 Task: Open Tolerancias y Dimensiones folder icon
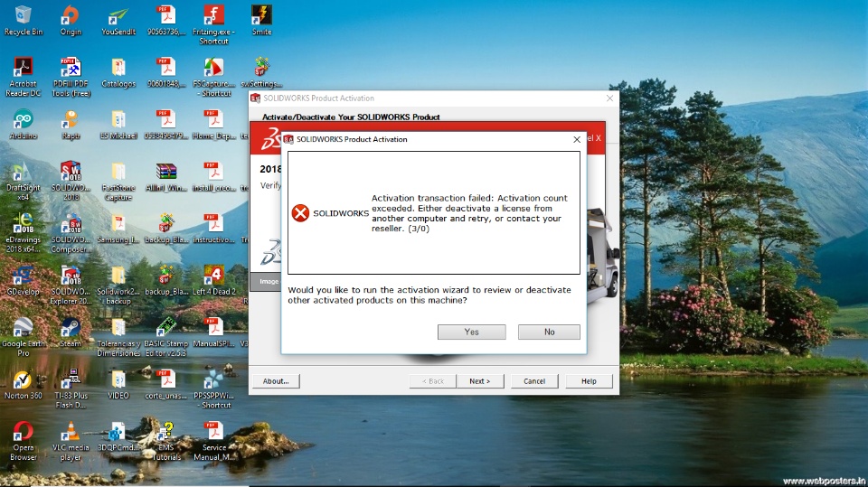[118, 336]
